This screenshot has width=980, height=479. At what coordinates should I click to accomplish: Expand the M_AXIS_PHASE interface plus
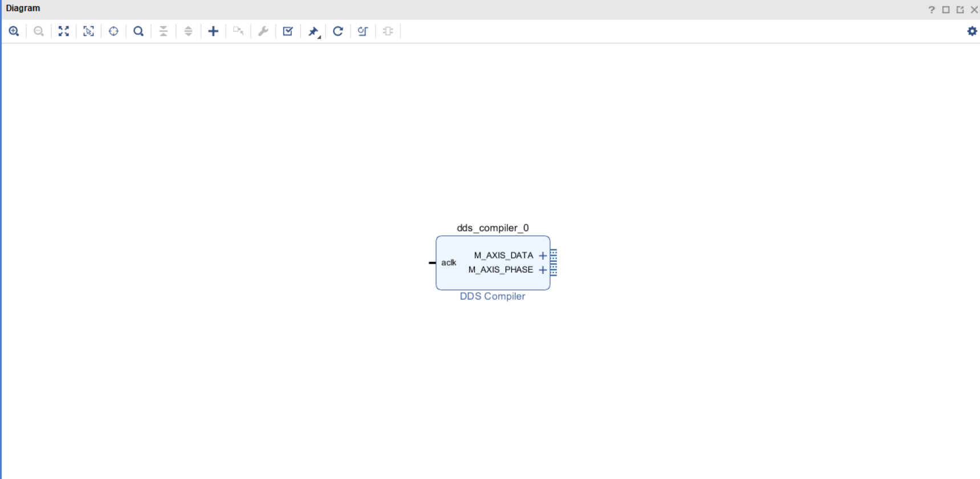pos(543,270)
